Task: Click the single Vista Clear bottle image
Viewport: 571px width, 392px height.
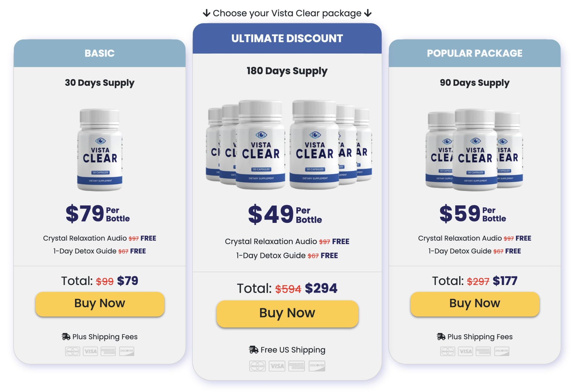Action: point(100,150)
